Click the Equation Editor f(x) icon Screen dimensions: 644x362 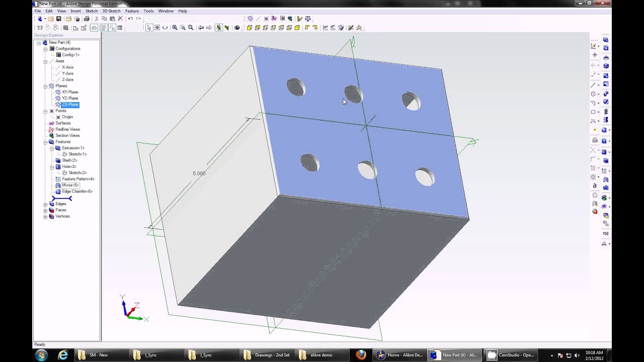pos(606,233)
